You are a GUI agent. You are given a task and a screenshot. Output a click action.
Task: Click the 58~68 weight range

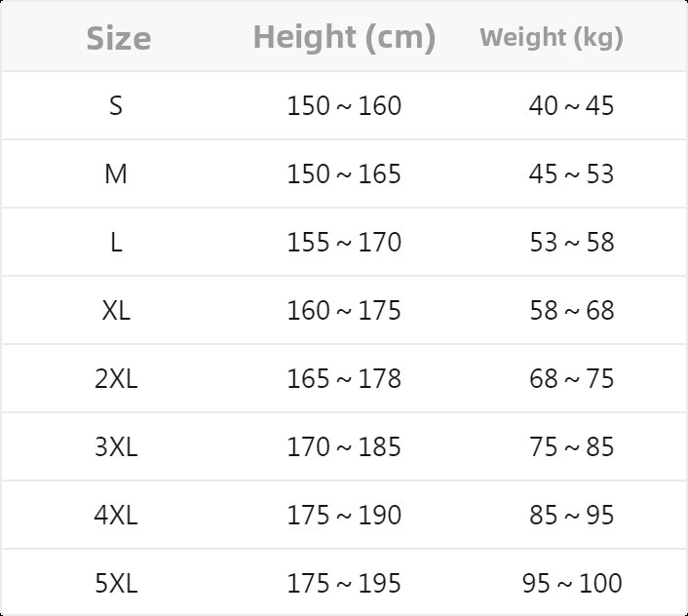572,310
